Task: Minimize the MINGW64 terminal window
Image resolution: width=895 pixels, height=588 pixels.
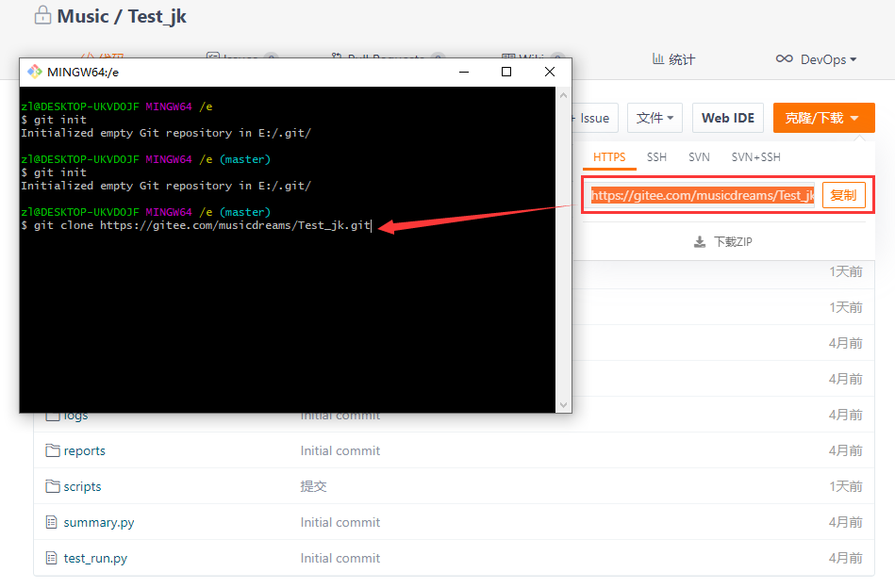Action: click(x=464, y=72)
